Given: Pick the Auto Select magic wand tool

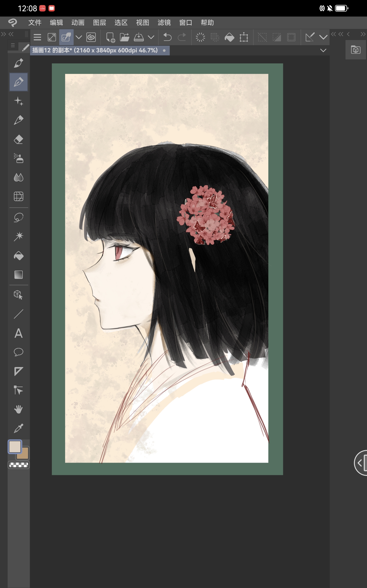Looking at the screenshot, I should [18, 236].
